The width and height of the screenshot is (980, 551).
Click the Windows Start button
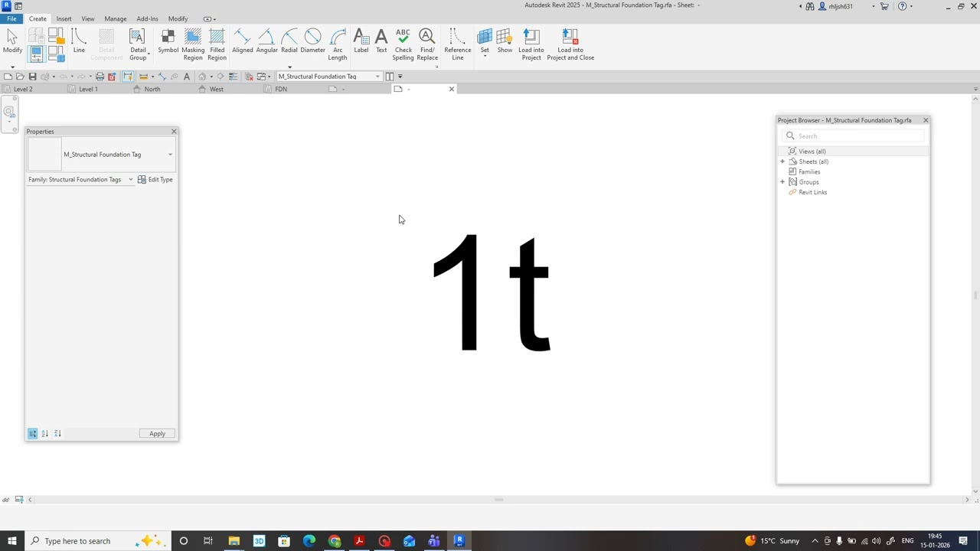(12, 541)
